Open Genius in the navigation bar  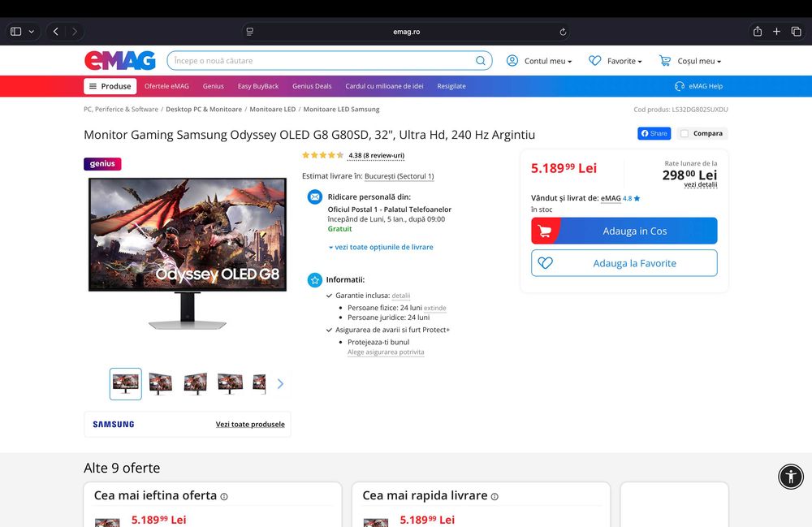214,86
